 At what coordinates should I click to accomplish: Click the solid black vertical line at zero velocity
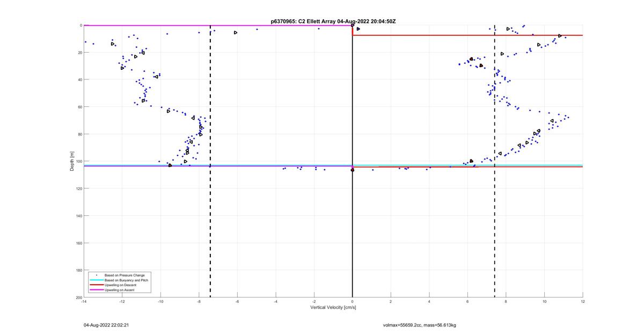[353, 161]
